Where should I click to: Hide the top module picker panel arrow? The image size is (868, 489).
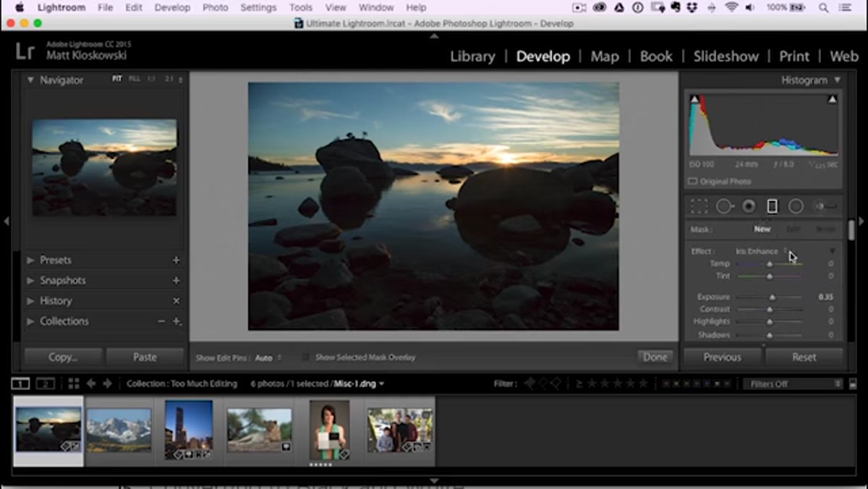point(434,35)
